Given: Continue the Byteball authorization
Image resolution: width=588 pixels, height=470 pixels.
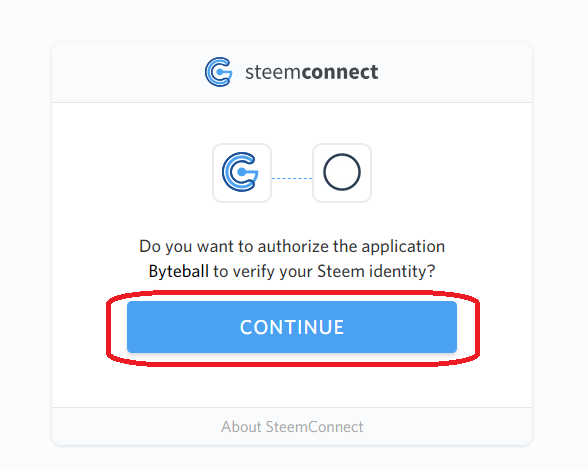Looking at the screenshot, I should pos(292,327).
